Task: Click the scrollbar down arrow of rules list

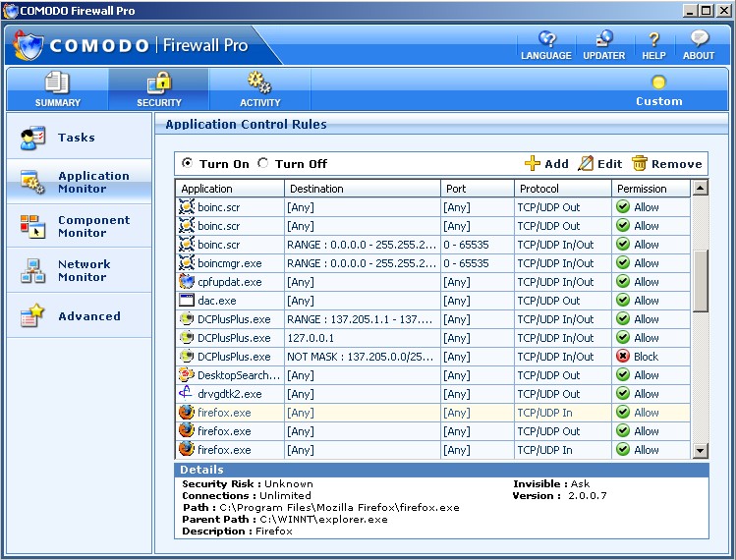Action: (x=700, y=451)
